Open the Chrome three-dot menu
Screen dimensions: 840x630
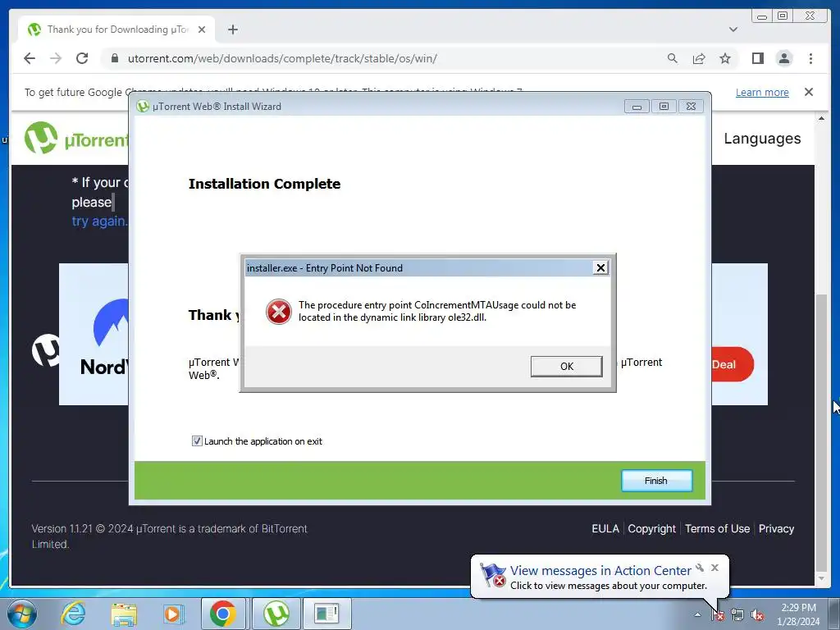(x=810, y=58)
